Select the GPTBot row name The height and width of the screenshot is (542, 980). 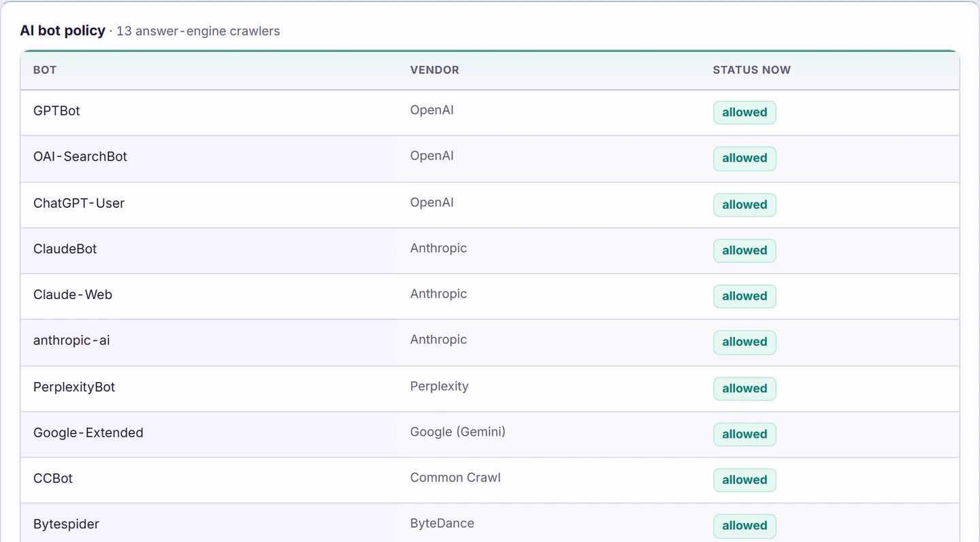(56, 111)
